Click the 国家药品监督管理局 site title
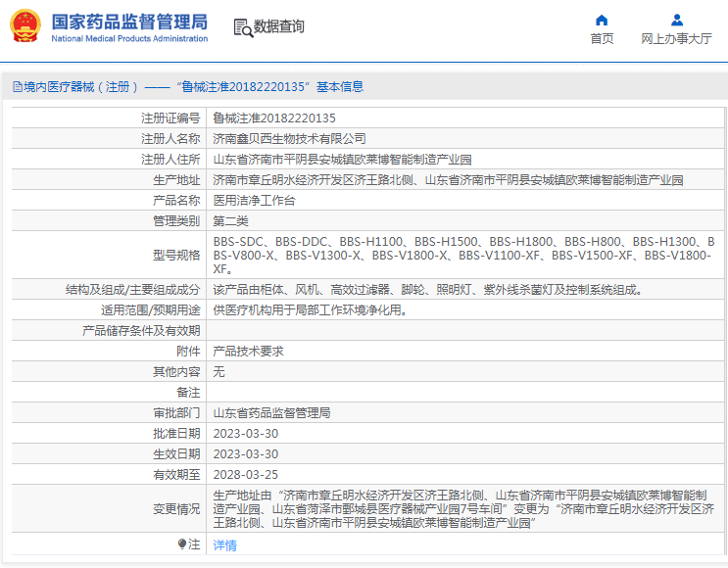 [128, 21]
